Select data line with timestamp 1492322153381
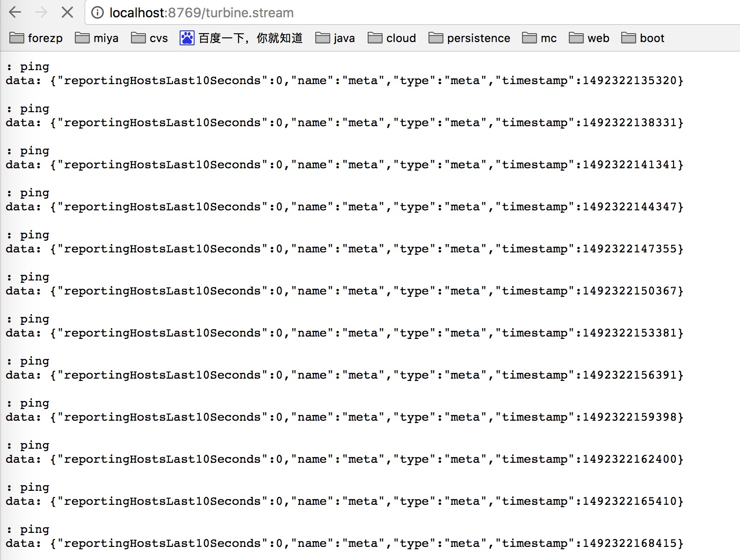 coord(344,333)
